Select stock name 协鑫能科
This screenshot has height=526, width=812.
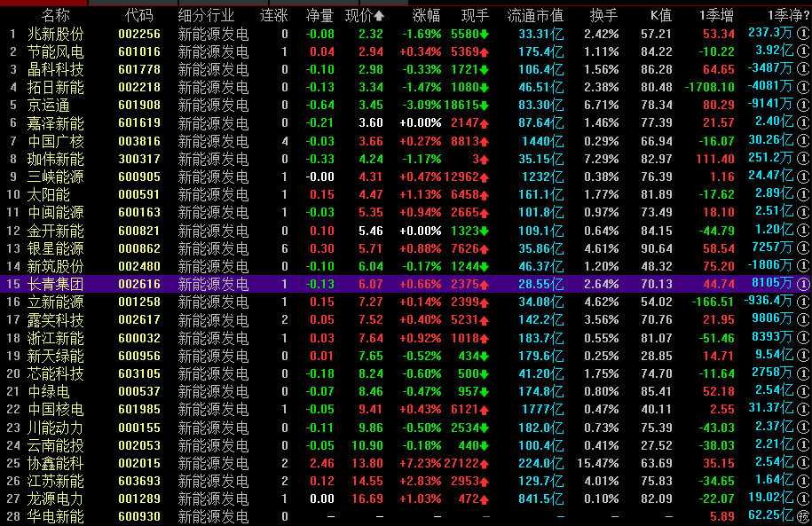pyautogui.click(x=55, y=463)
